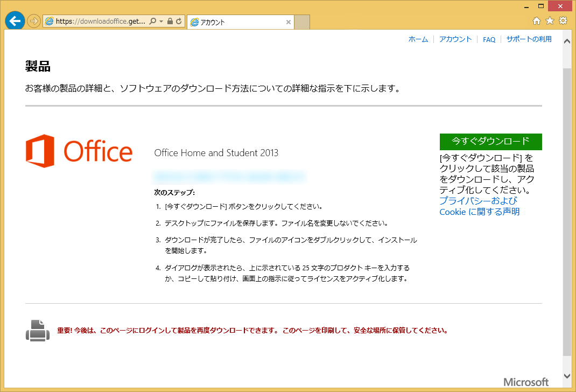Refresh page using the reload icon
Viewport: 576px width, 392px height.
179,22
